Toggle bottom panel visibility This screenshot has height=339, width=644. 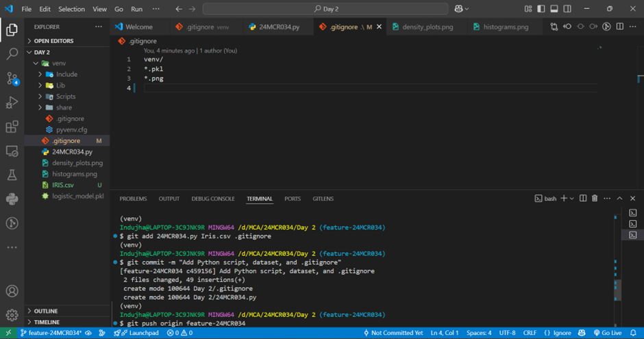(554, 9)
